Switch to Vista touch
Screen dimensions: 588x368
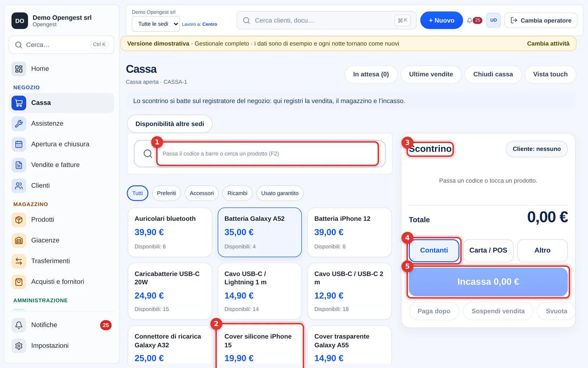pos(550,74)
